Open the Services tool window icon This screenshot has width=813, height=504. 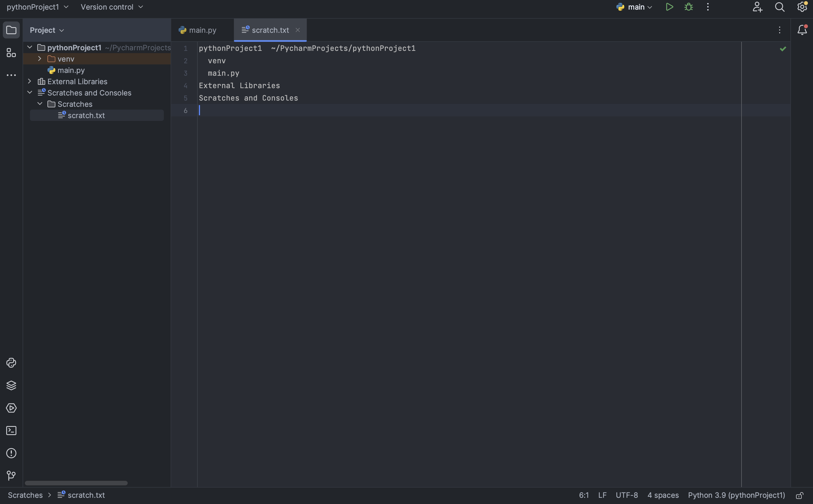point(11,408)
